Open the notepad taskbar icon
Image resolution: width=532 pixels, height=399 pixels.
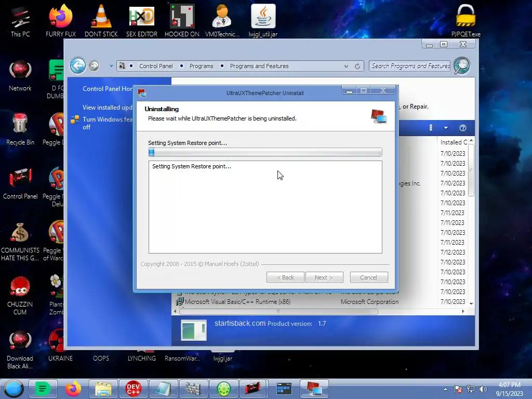pos(164,389)
